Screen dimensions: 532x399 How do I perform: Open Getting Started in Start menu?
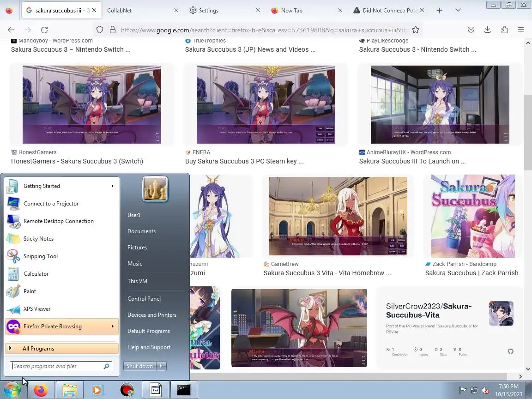click(62, 186)
